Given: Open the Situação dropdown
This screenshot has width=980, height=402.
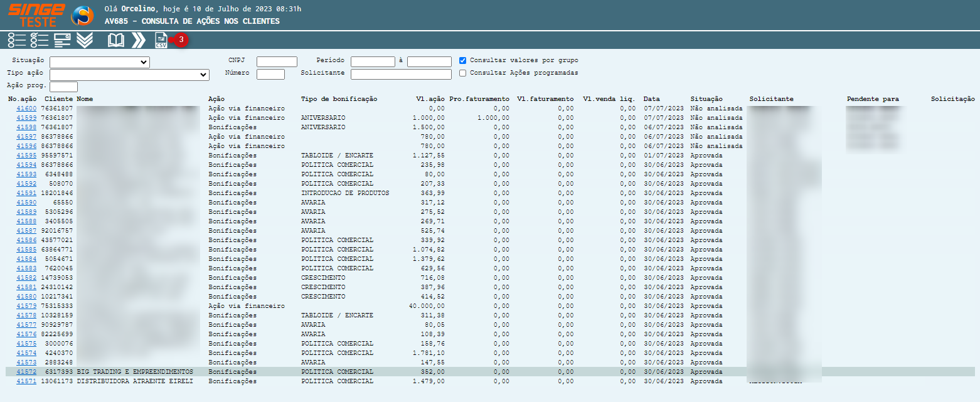Looking at the screenshot, I should 99,62.
